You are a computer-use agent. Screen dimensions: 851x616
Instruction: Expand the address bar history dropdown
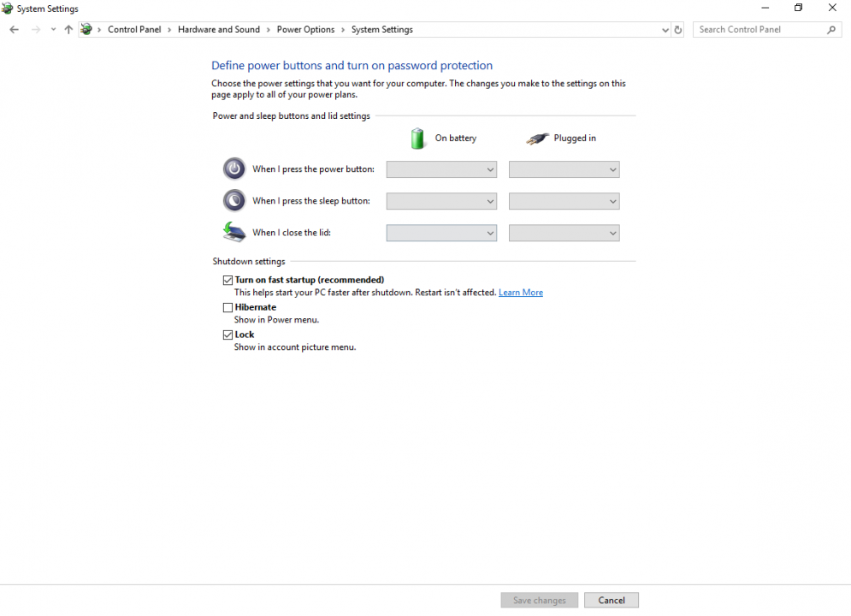(x=665, y=31)
